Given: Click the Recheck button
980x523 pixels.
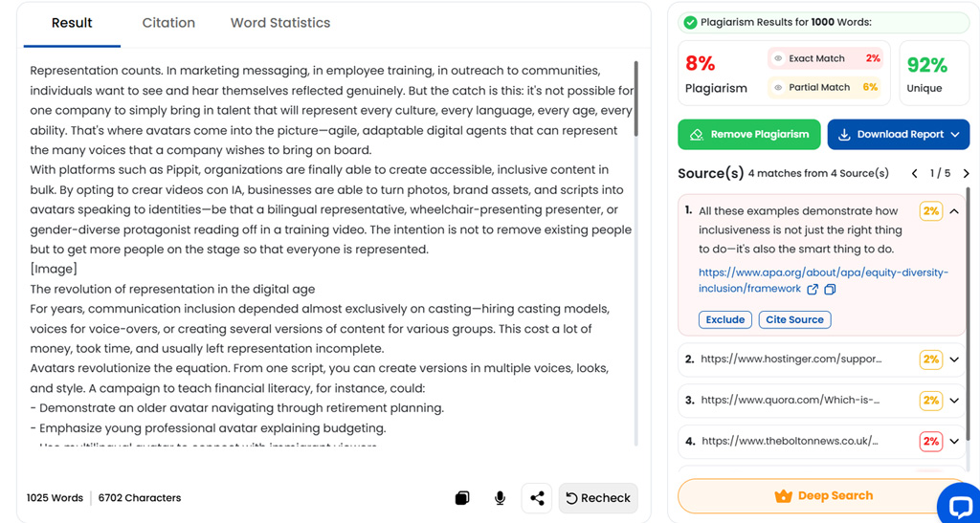Looking at the screenshot, I should tap(598, 498).
